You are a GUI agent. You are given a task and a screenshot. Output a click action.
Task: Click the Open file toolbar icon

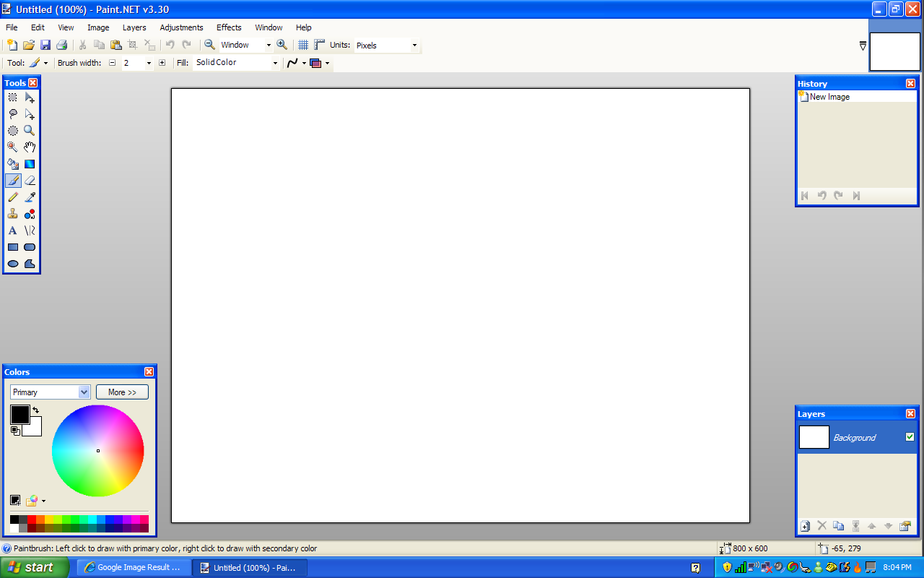(29, 45)
